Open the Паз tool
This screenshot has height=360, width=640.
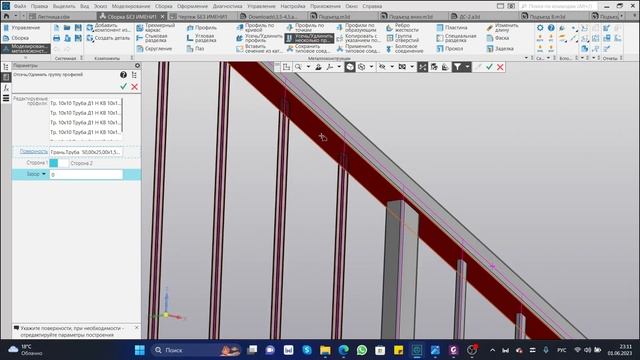click(195, 49)
